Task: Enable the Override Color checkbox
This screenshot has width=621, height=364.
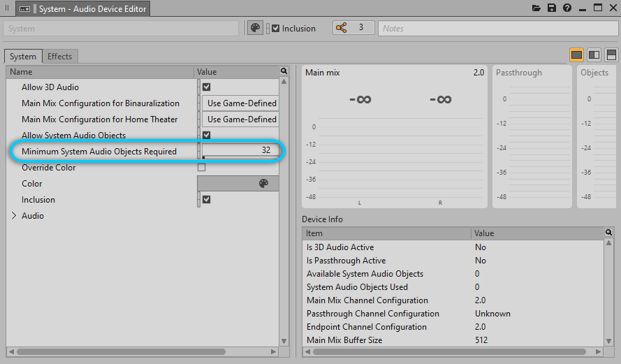Action: (202, 168)
